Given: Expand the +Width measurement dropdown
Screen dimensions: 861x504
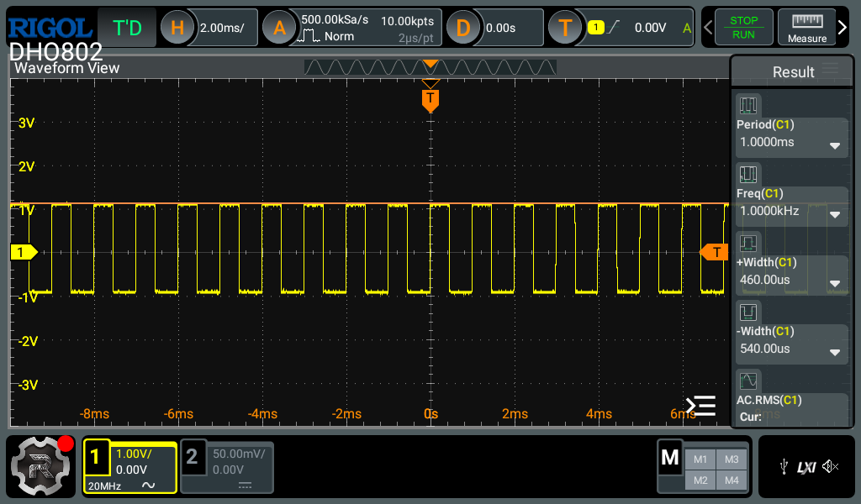Looking at the screenshot, I should point(834,282).
